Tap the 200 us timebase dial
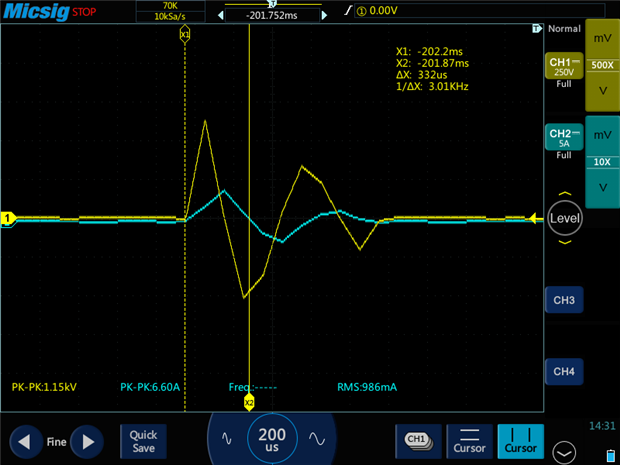 point(272,439)
